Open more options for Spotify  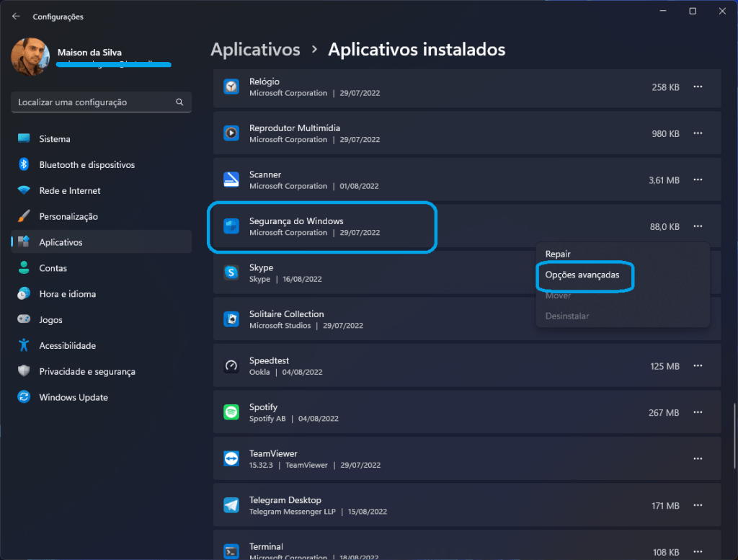click(x=698, y=413)
